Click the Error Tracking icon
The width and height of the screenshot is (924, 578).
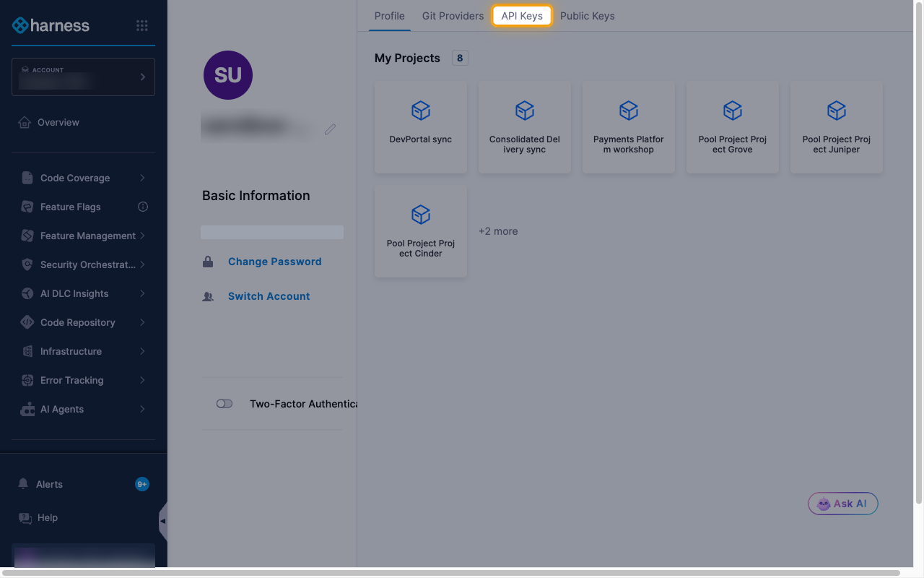27,380
